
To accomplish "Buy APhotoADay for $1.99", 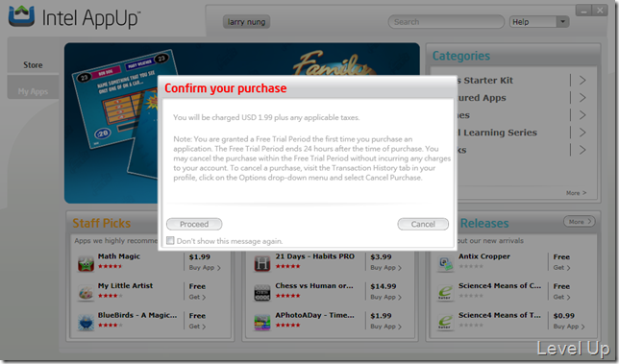I will [385, 327].
